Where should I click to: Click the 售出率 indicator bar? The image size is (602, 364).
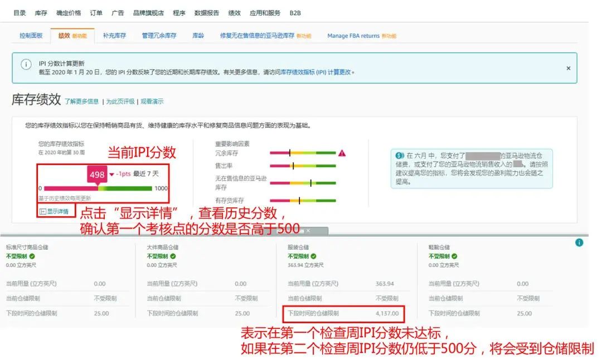coord(303,166)
